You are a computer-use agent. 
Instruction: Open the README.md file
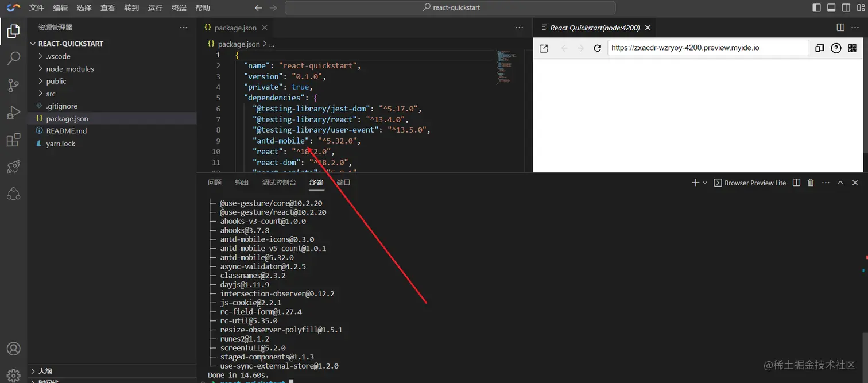coord(112,131)
